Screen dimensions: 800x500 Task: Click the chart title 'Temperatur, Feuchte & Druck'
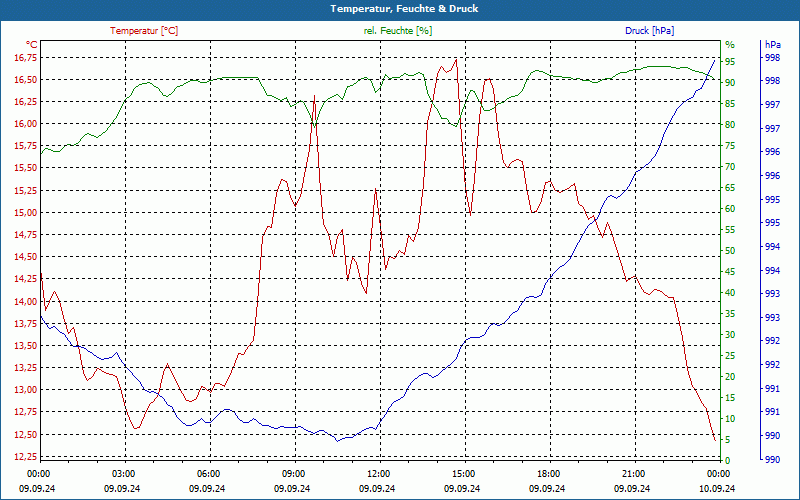(404, 9)
